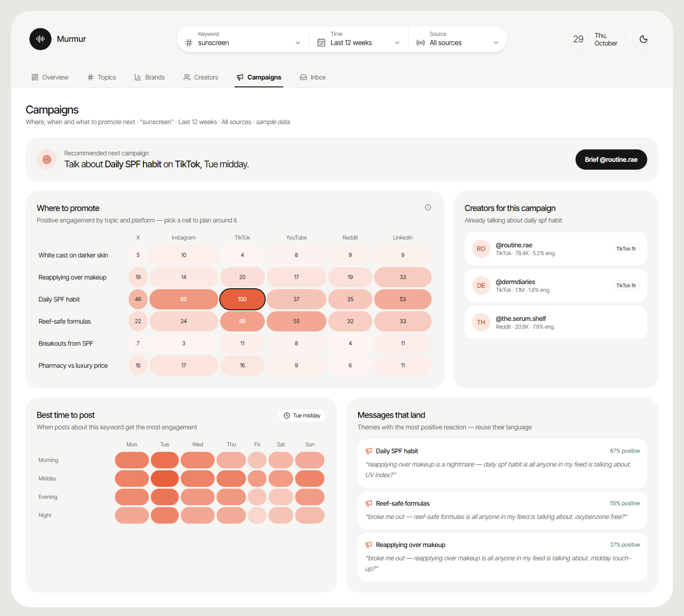Toggle dark mode moon icon
This screenshot has width=684, height=616.
[x=644, y=39]
